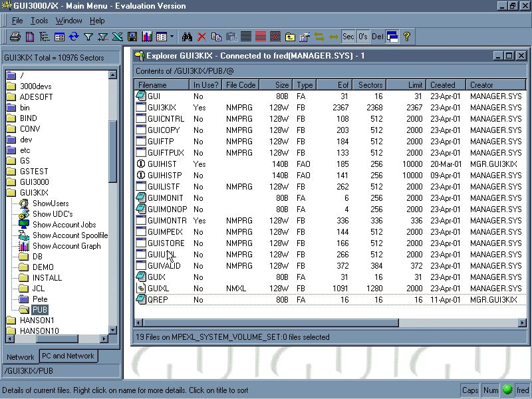Switch to PC and Network tab

click(x=67, y=356)
